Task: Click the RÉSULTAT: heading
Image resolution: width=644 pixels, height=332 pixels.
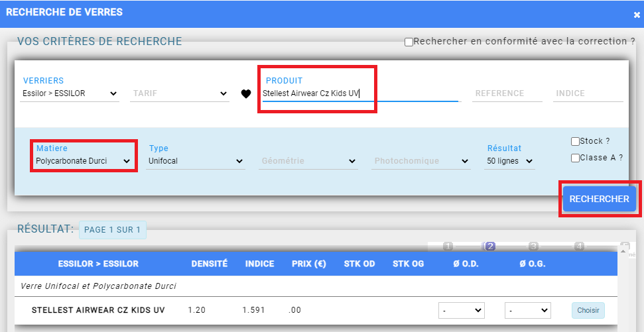Action: [x=46, y=229]
